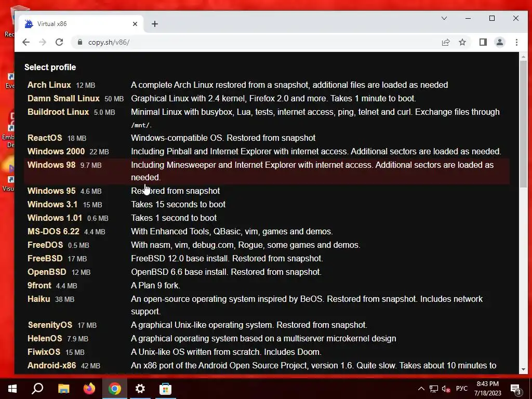Image resolution: width=532 pixels, height=399 pixels.
Task: Bookmark this tab with star
Action: point(462,42)
